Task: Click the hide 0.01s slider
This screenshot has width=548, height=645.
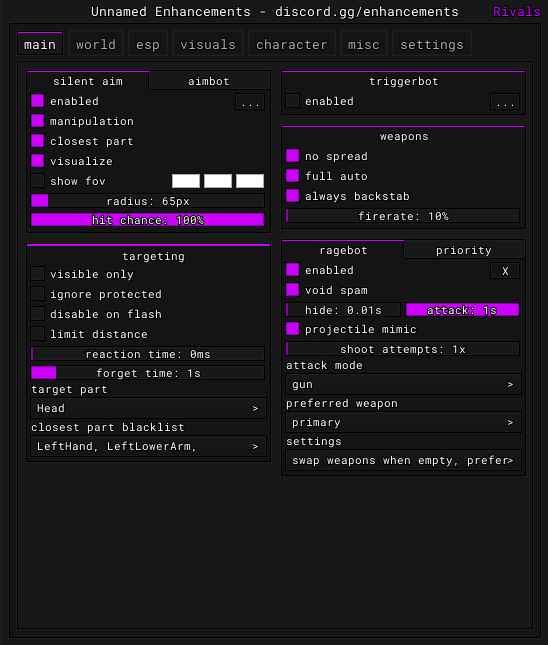Action: 343,310
